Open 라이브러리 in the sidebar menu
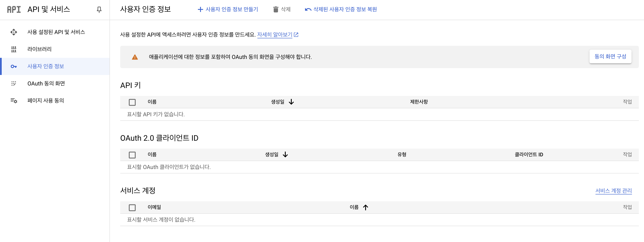The image size is (644, 242). coord(39,49)
